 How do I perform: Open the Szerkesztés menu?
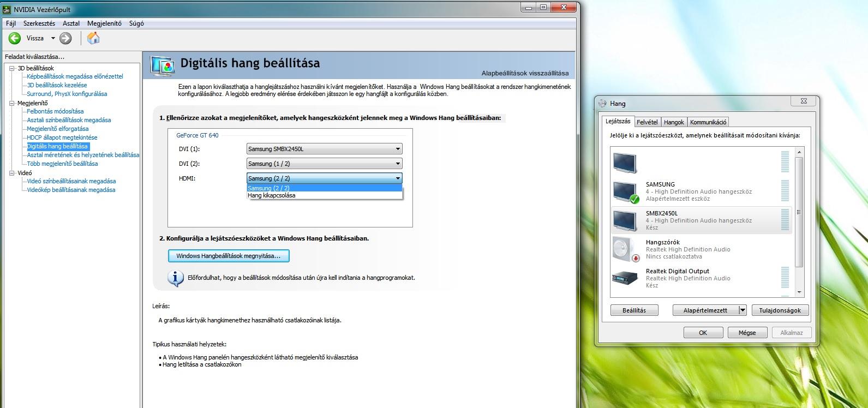click(39, 23)
